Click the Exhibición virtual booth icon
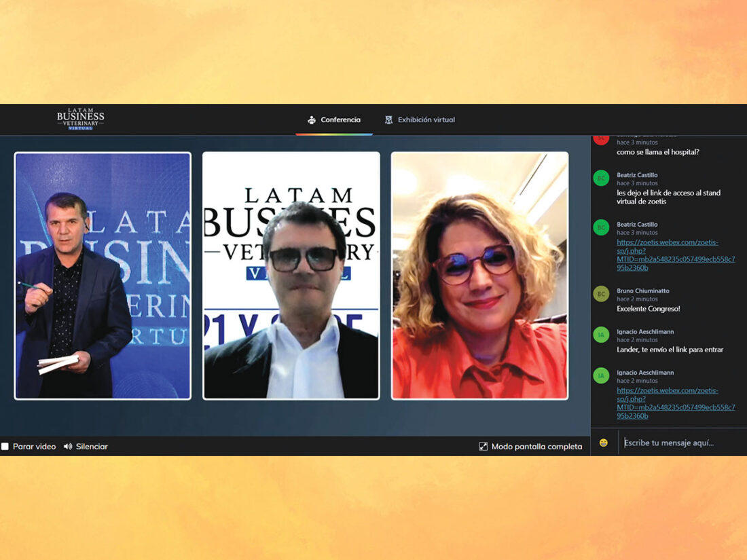747x560 pixels. pyautogui.click(x=388, y=120)
